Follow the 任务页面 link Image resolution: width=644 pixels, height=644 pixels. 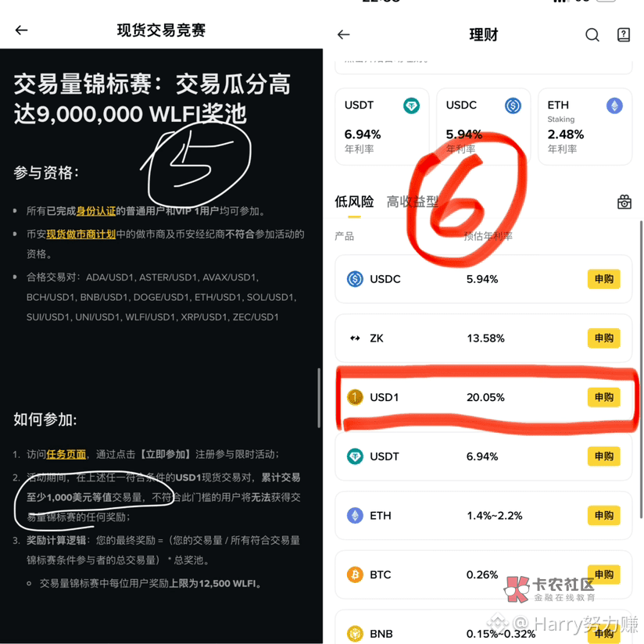66,454
